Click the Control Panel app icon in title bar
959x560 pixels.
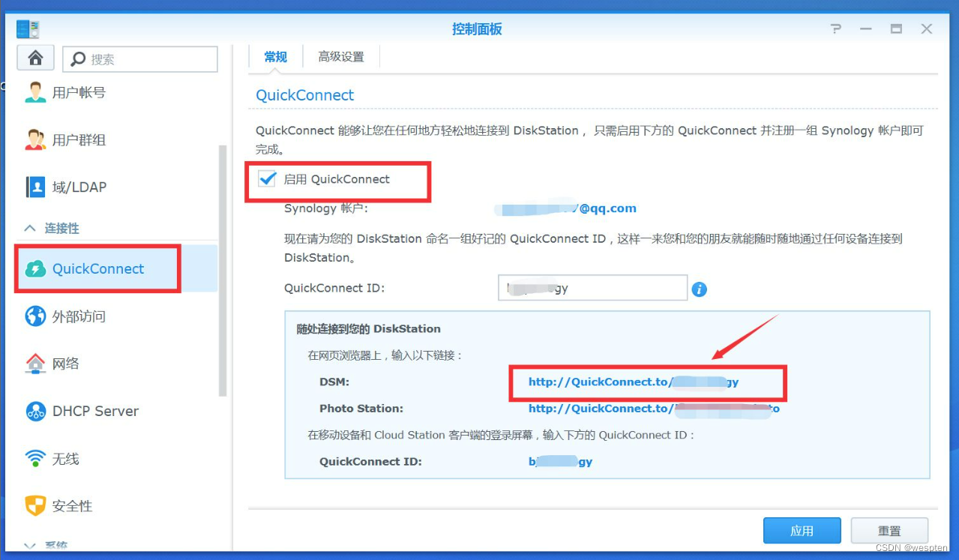(x=28, y=29)
